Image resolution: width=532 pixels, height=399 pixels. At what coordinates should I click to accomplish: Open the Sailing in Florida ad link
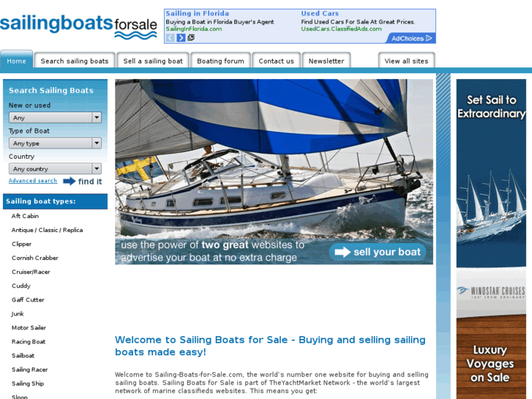tap(197, 14)
